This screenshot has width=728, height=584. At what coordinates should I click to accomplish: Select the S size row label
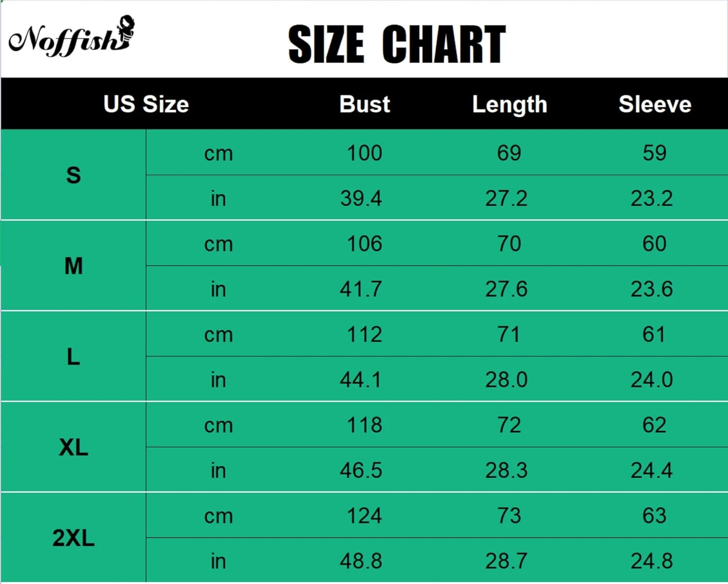73,175
